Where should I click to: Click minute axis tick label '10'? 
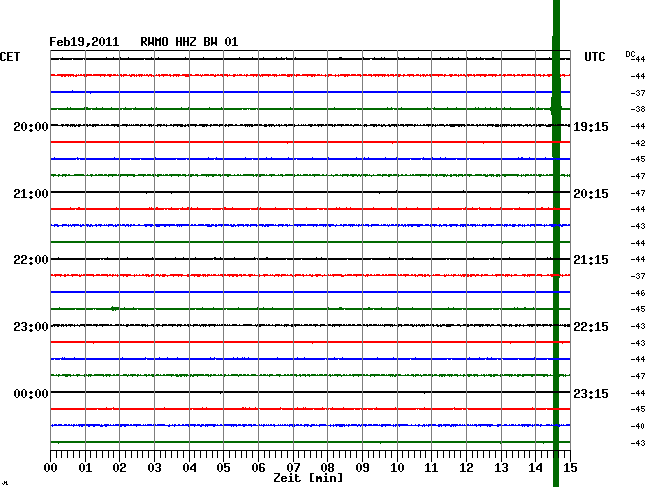coord(397,467)
